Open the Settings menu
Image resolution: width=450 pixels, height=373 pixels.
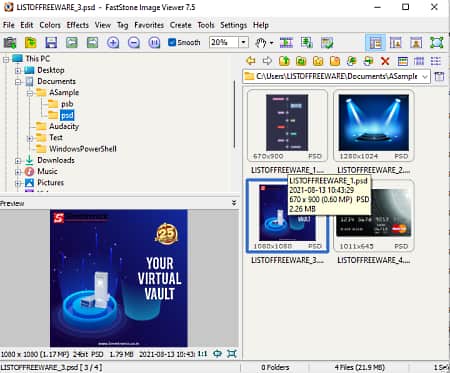233,25
